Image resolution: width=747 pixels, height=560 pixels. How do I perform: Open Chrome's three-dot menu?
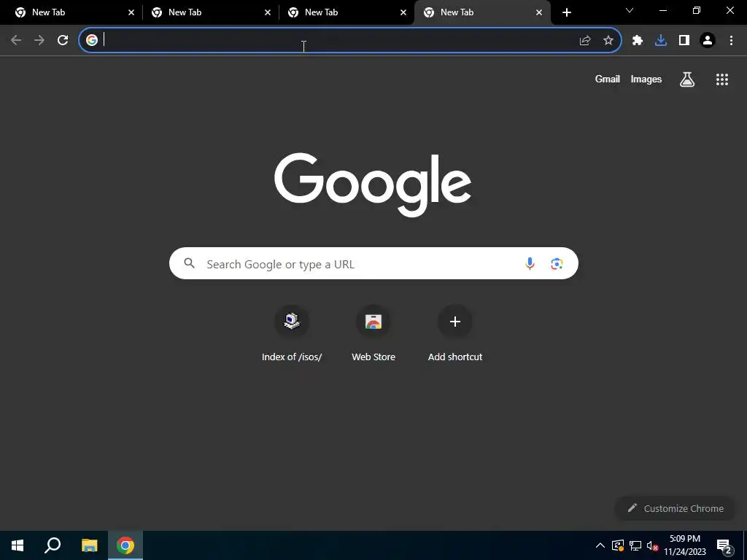coord(731,41)
